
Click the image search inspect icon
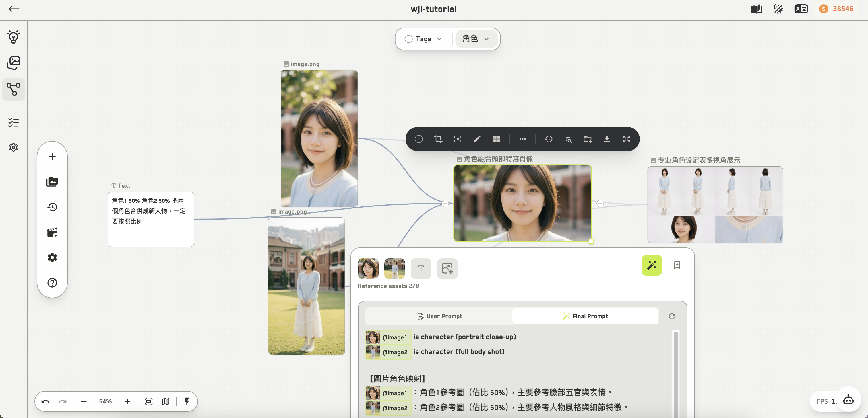568,139
